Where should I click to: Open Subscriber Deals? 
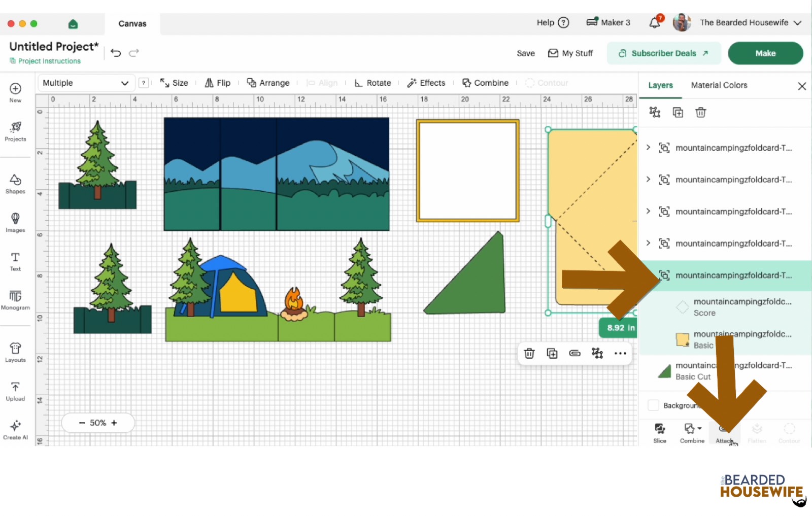664,53
